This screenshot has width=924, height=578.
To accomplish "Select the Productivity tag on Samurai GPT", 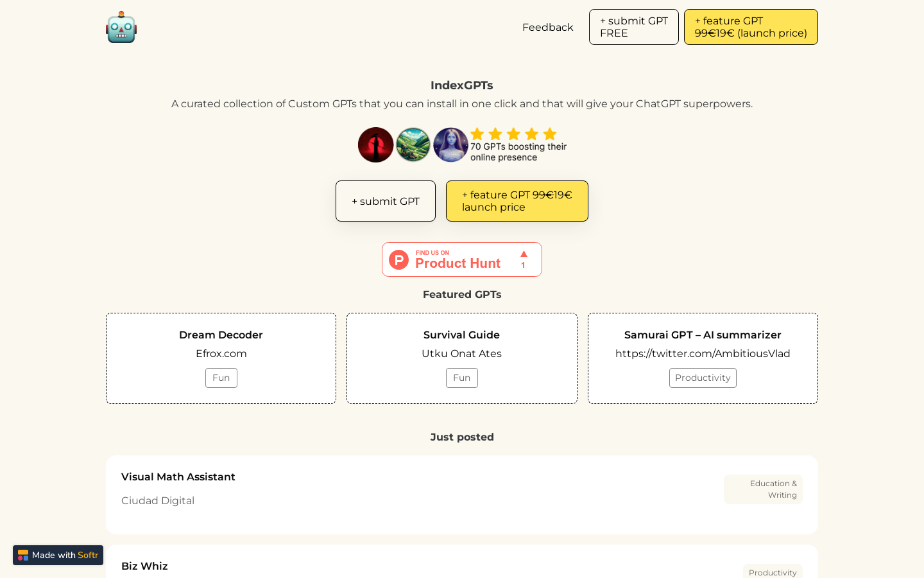I will (x=703, y=378).
